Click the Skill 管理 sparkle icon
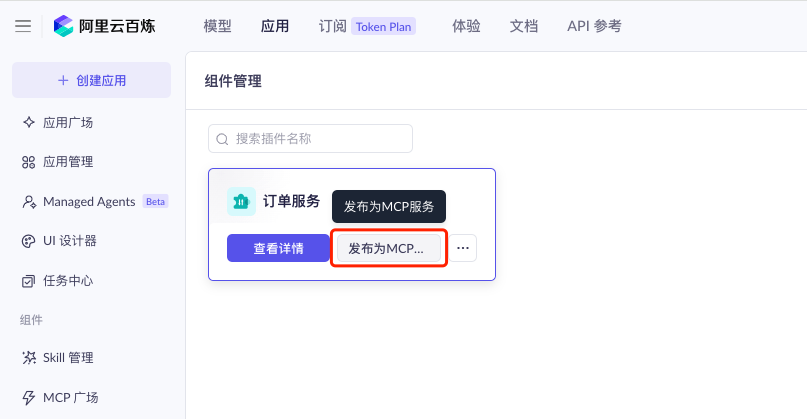This screenshot has height=419, width=807. pos(29,358)
